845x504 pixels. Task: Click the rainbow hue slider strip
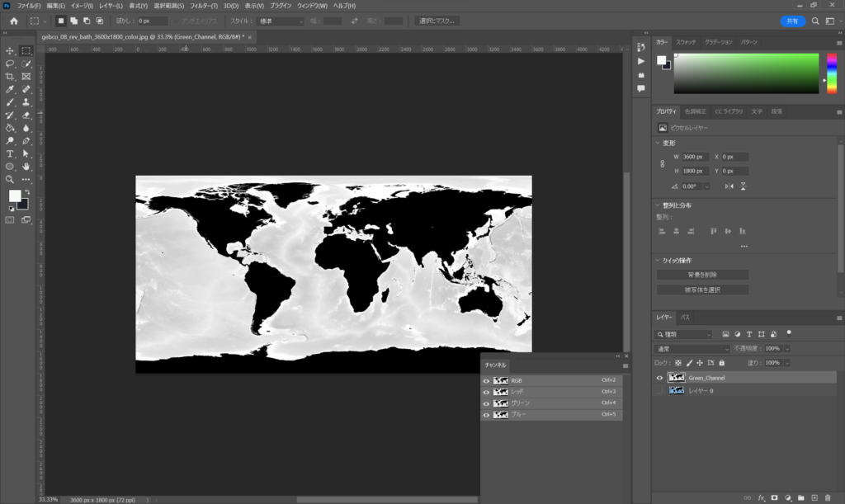click(x=831, y=73)
